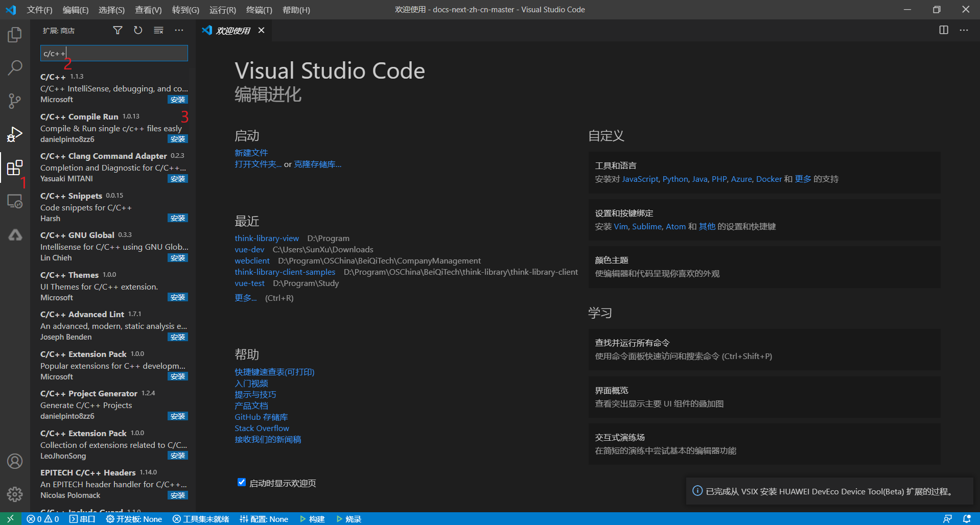This screenshot has width=980, height=525.
Task: Click 烧录 burn button in status bar
Action: pyautogui.click(x=348, y=519)
